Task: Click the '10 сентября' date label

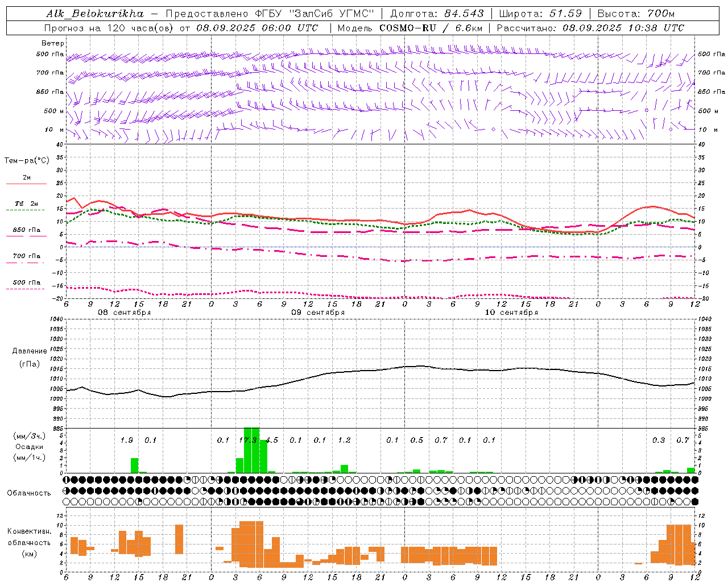Action: click(x=511, y=313)
